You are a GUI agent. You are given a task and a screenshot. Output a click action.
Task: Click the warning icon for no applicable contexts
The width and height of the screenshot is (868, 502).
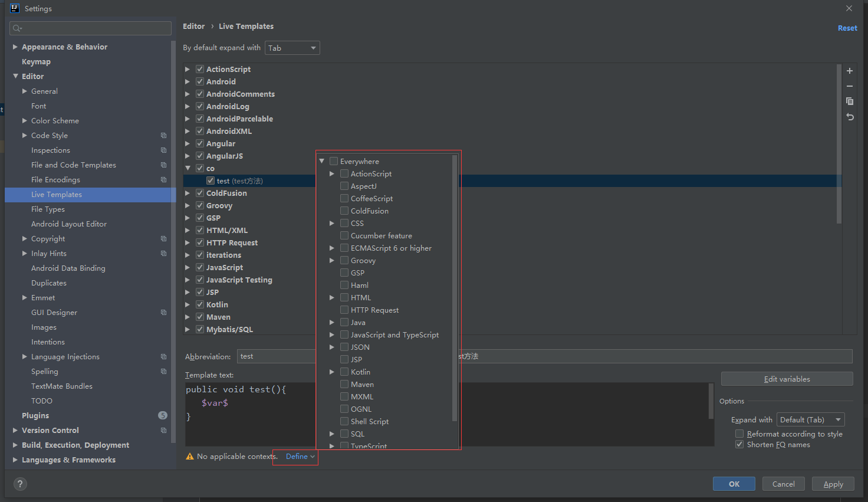pyautogui.click(x=190, y=457)
